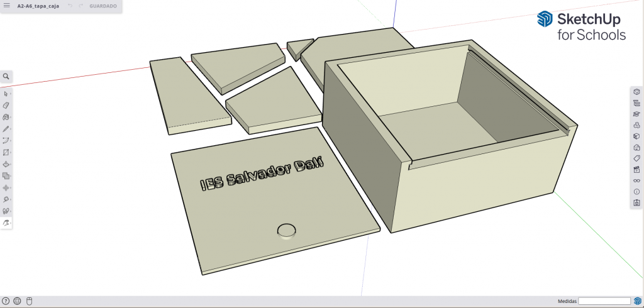
Task: Click the A2-A6_tapa_caja file name
Action: [x=38, y=6]
